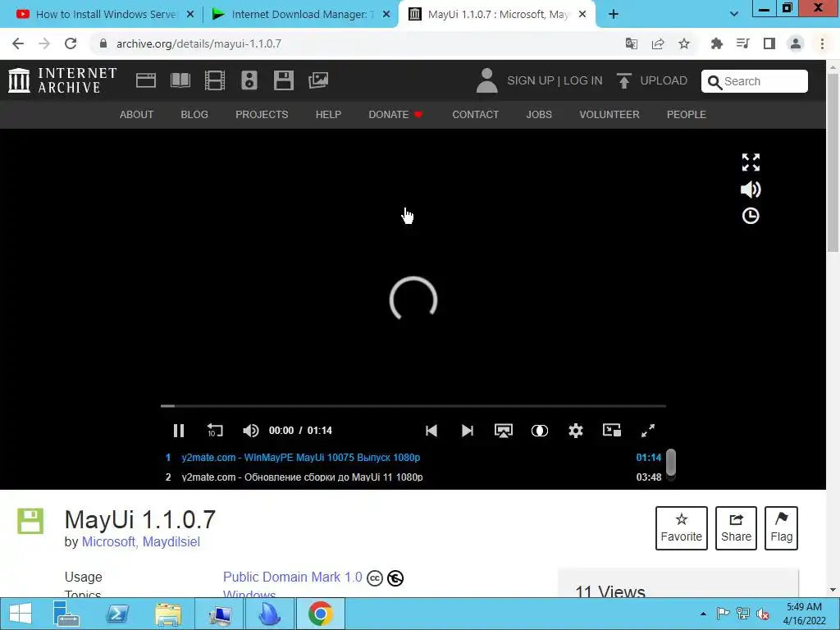The height and width of the screenshot is (630, 840).
Task: Open PowerShell from the taskbar
Action: [117, 614]
